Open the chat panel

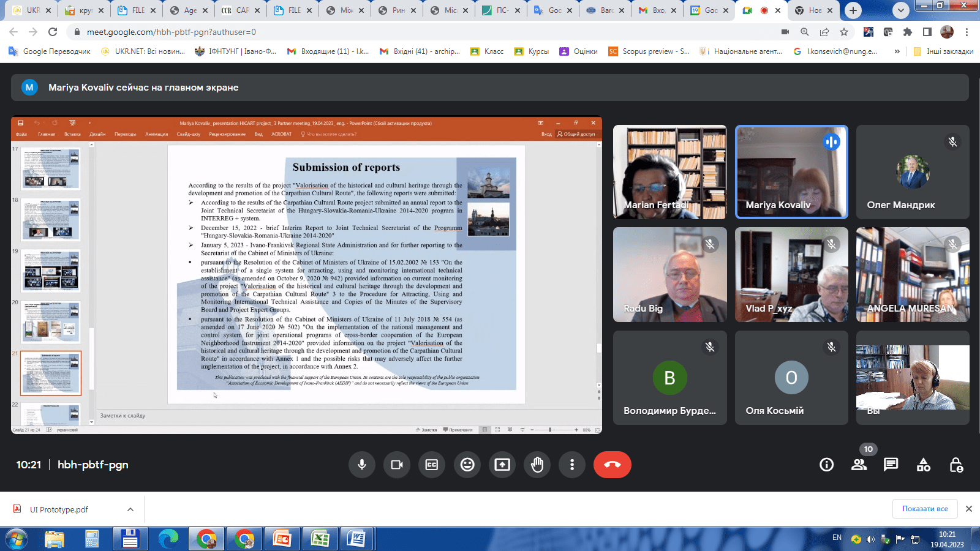(891, 465)
